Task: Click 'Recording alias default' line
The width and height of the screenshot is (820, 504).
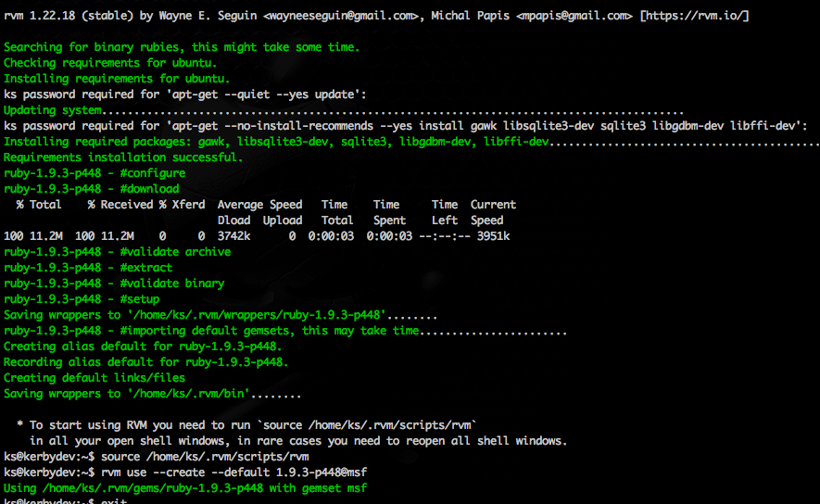Action: tap(145, 362)
